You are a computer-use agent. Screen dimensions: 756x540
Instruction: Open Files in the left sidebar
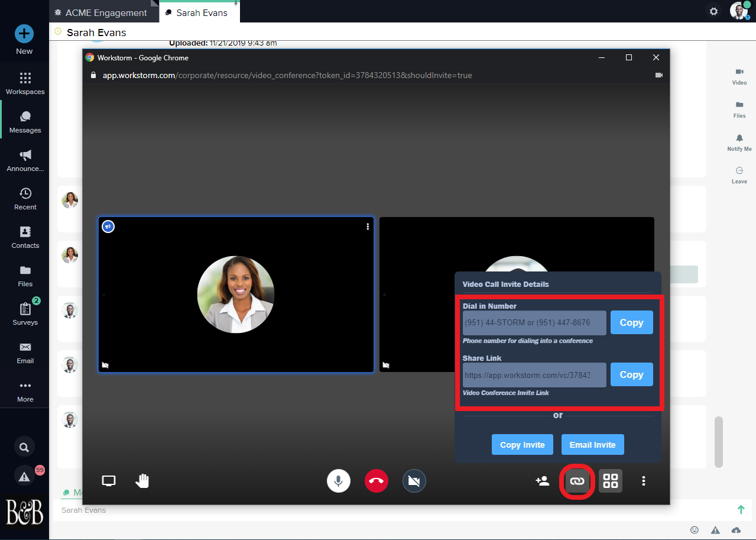coord(25,276)
